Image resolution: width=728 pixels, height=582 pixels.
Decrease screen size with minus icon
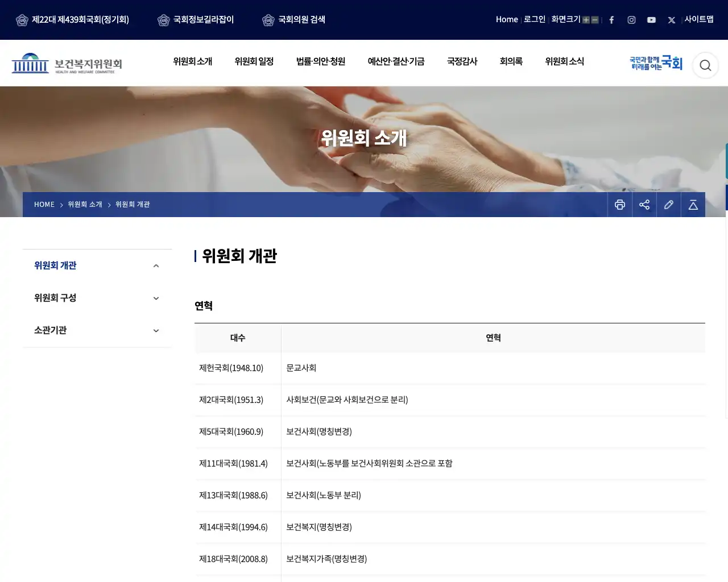click(595, 20)
